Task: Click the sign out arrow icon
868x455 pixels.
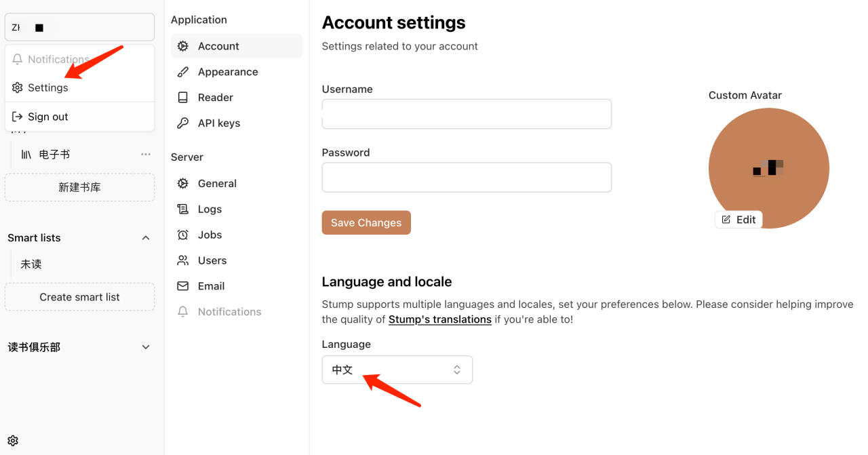Action: 18,117
